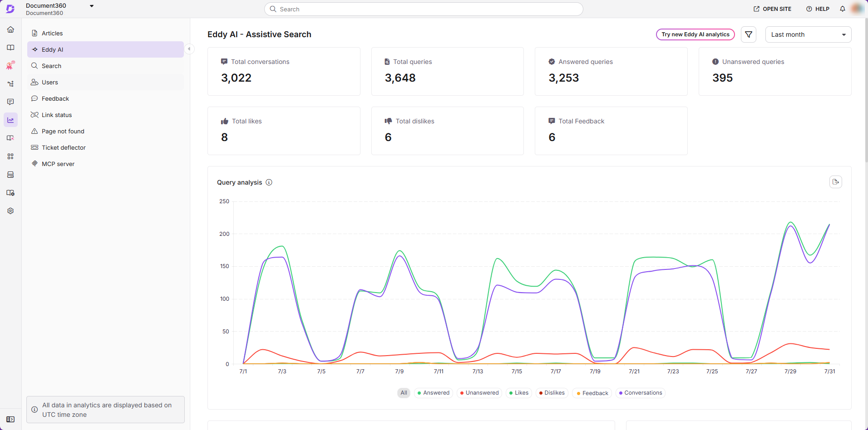This screenshot has height=430, width=868.
Task: Open Link status analytics
Action: point(105,115)
